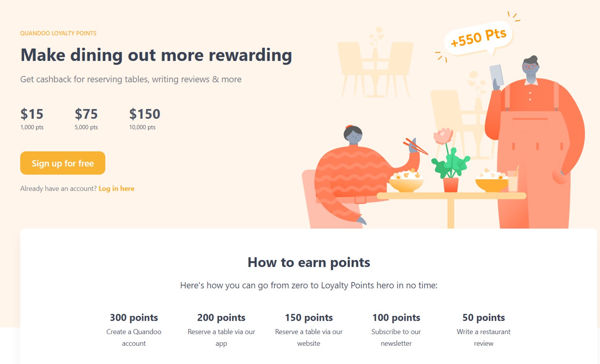Click the Make dining out more rewarding headline
600x364 pixels.
[156, 55]
